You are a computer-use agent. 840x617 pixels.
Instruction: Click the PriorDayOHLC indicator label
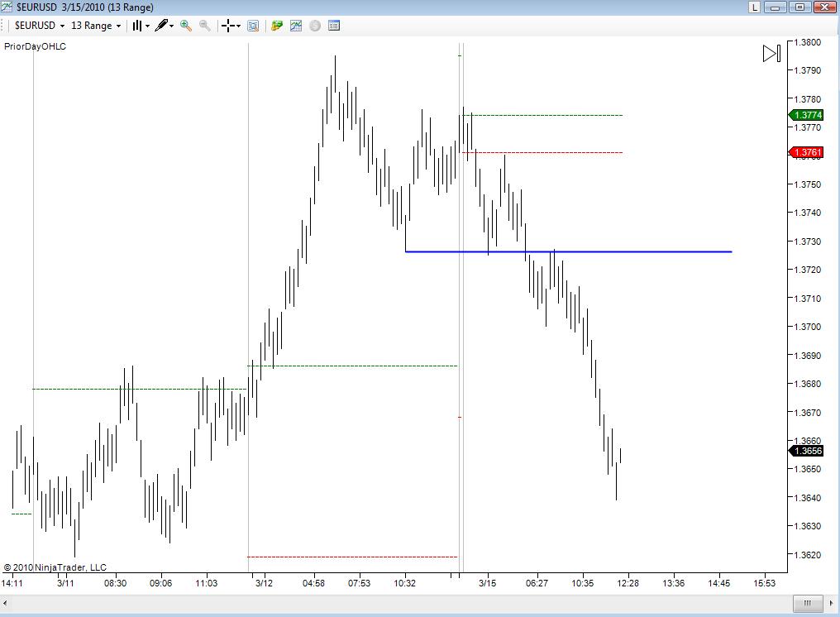tap(36, 46)
